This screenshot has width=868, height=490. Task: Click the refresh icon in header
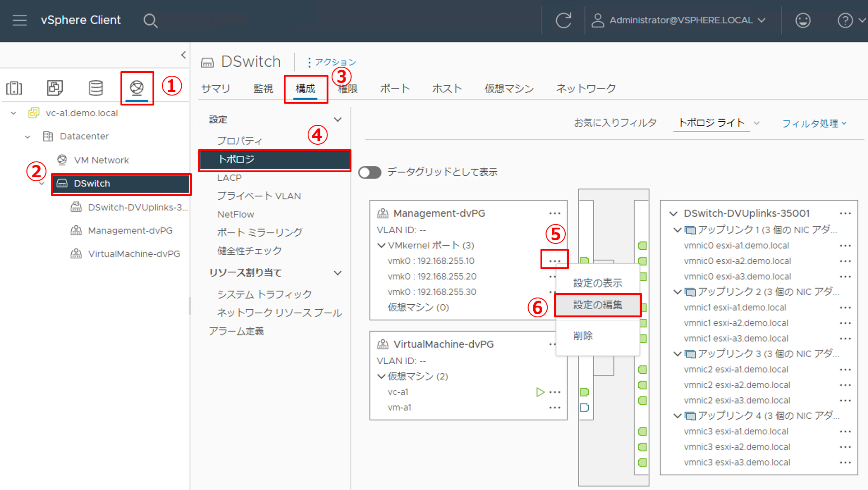pyautogui.click(x=563, y=20)
